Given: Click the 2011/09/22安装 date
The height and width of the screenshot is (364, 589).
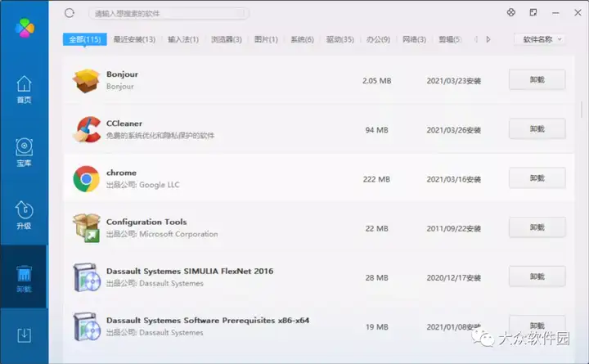Looking at the screenshot, I should [x=454, y=228].
